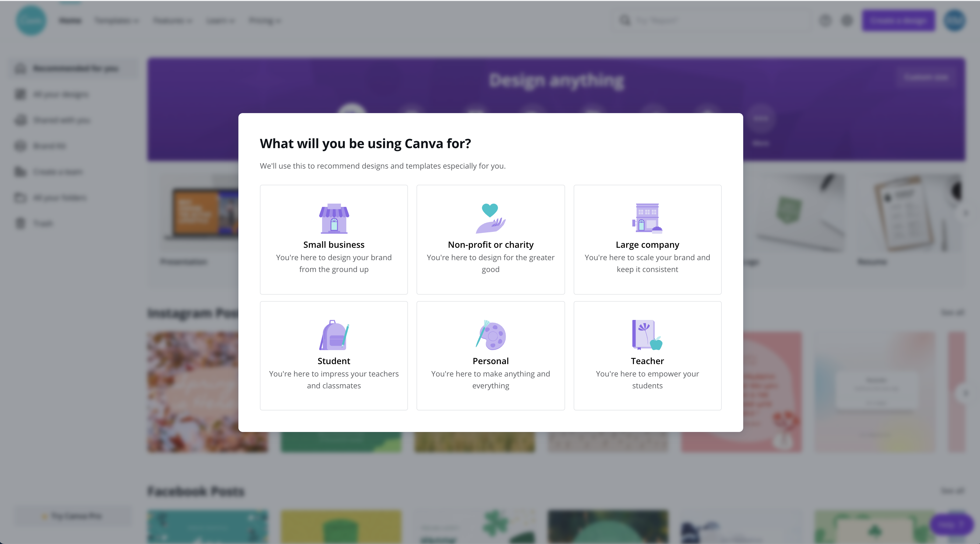Viewport: 980px width, 544px height.
Task: Click the Personal paint palette icon
Action: [490, 335]
